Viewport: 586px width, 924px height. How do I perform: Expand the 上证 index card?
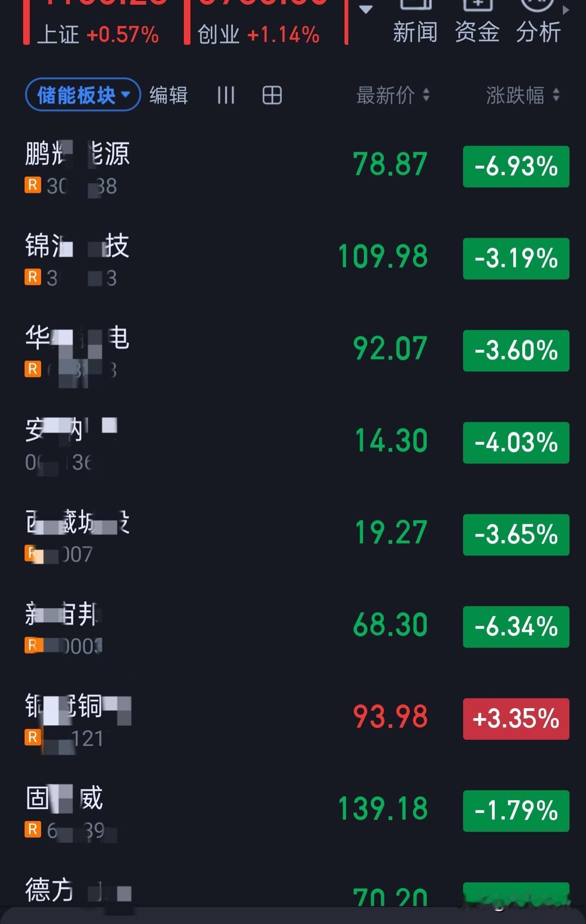pos(98,22)
